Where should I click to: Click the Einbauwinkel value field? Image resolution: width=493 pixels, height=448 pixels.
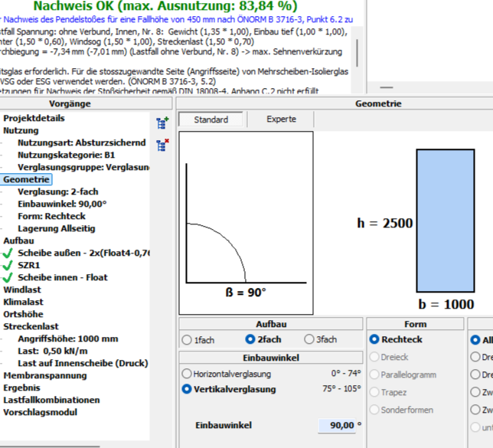click(x=337, y=425)
